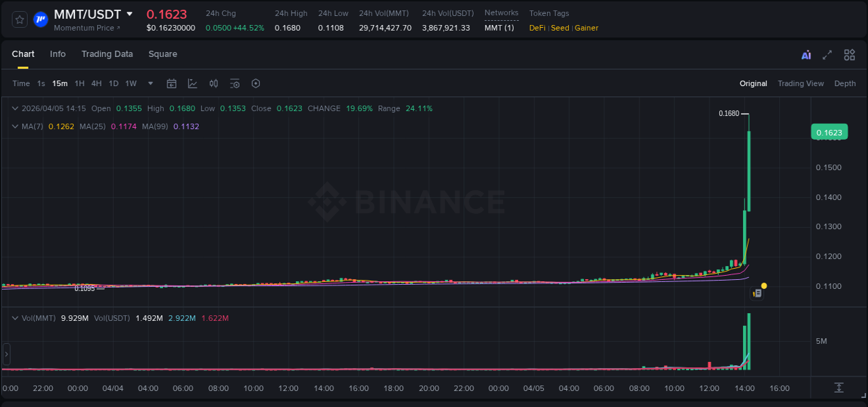This screenshot has width=868, height=407.
Task: Collapse the Vol(MMT) indicator panel
Action: click(x=14, y=317)
